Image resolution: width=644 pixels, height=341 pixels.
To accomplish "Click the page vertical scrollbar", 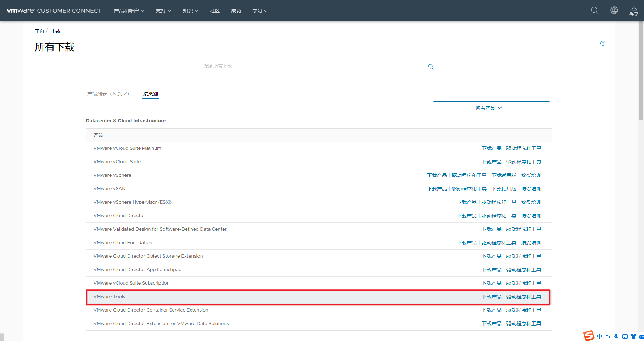I will (x=641, y=71).
